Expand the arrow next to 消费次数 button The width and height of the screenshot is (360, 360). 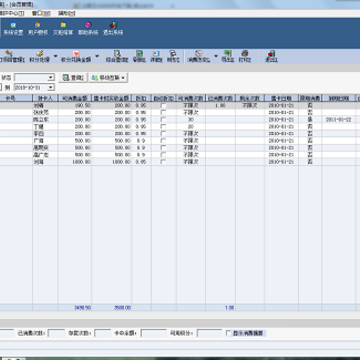pyautogui.click(x=216, y=56)
